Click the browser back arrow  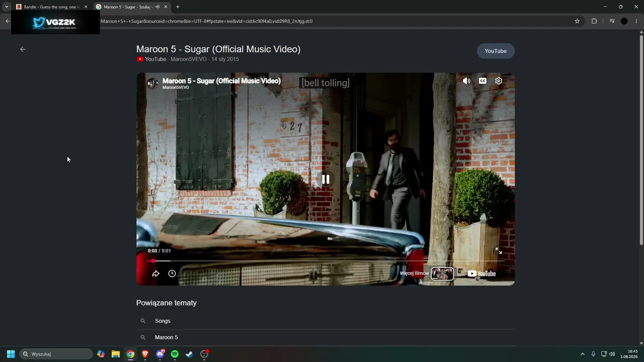coord(8,21)
